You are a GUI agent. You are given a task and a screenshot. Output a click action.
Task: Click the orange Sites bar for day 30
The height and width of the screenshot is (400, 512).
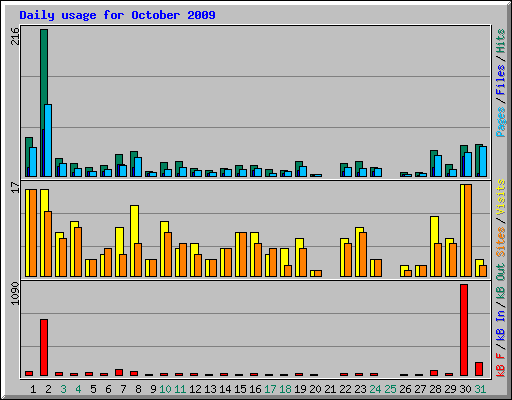pos(468,230)
